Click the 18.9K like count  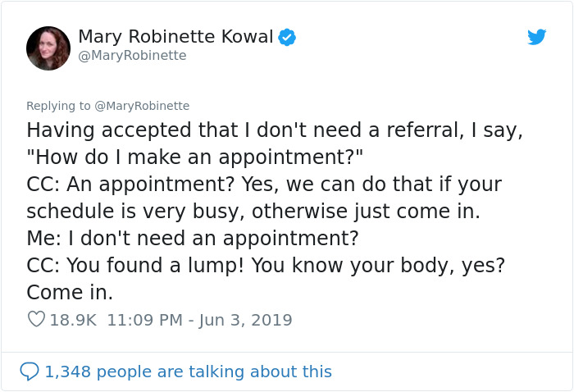point(73,320)
